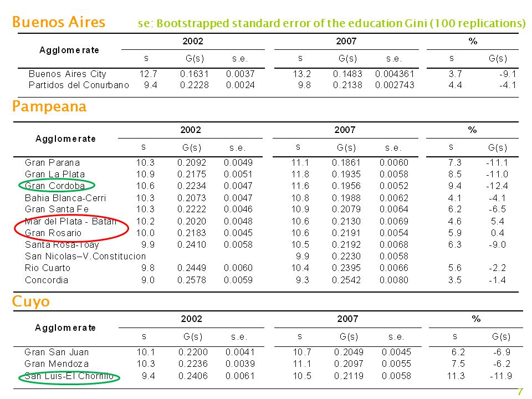This screenshot has width=532, height=399.
Task: Click San Luis Gini change -11.9
Action: [x=501, y=376]
